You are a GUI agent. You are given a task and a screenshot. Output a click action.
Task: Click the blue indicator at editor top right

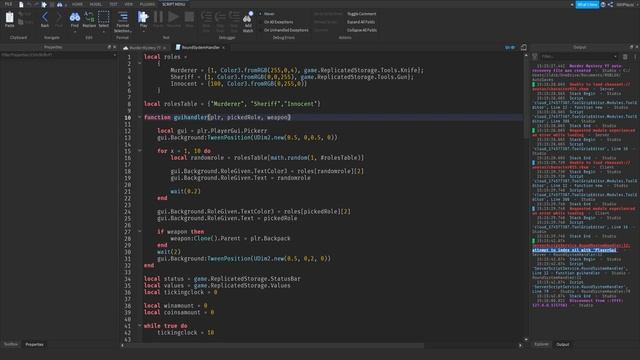510,47
